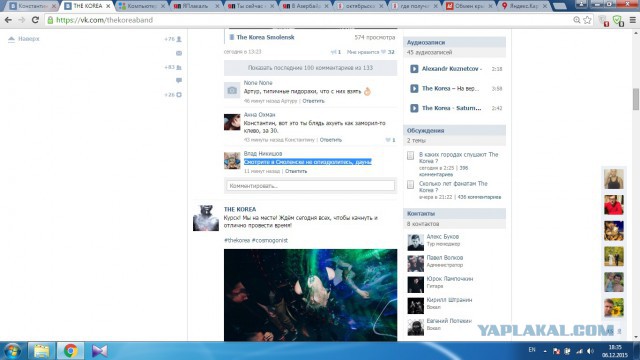Open the messages envelope icon in left sidebar
The image size is (640, 360).
tap(179, 53)
